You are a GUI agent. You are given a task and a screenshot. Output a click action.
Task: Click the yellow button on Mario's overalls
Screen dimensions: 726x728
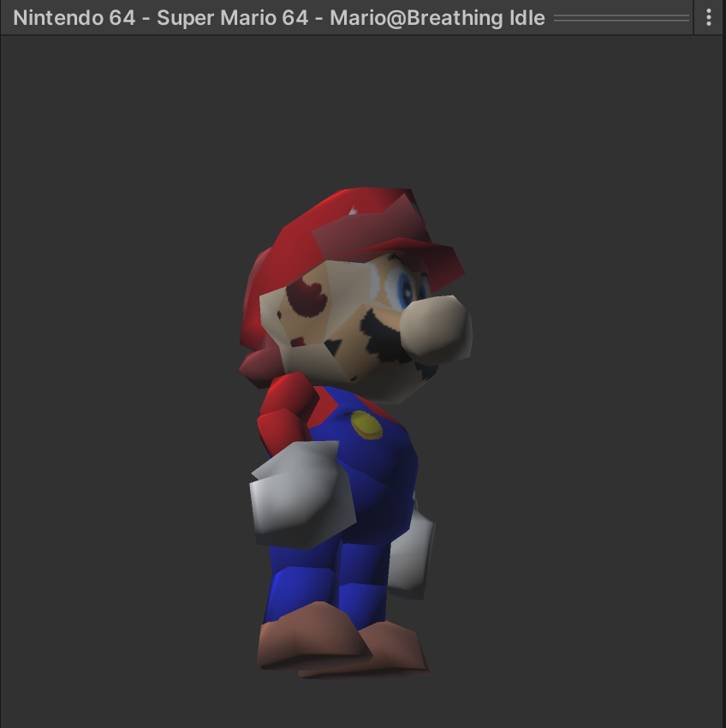pos(367,423)
